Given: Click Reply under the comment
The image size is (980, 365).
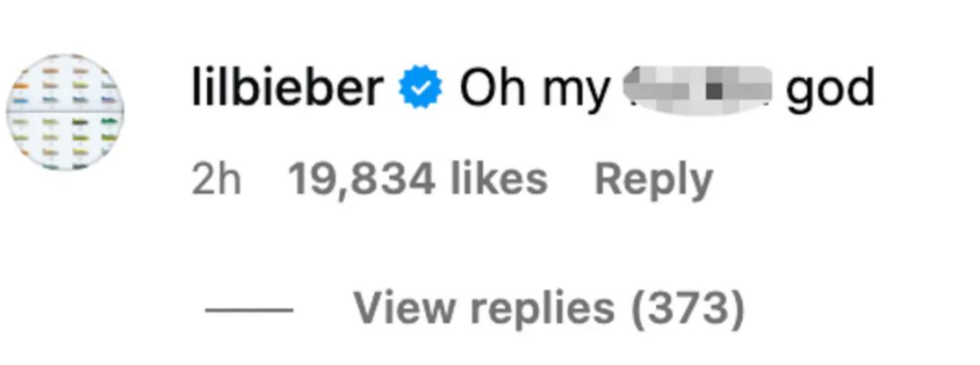Looking at the screenshot, I should 653,180.
